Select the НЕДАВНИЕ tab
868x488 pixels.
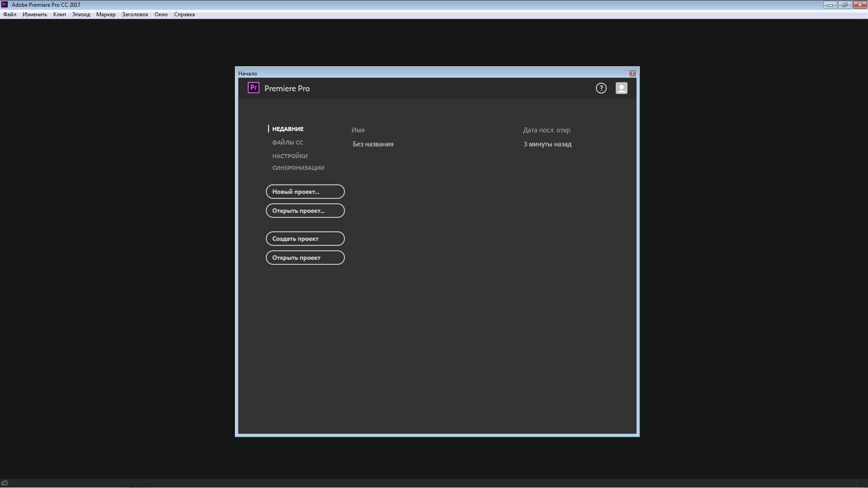[x=288, y=129]
